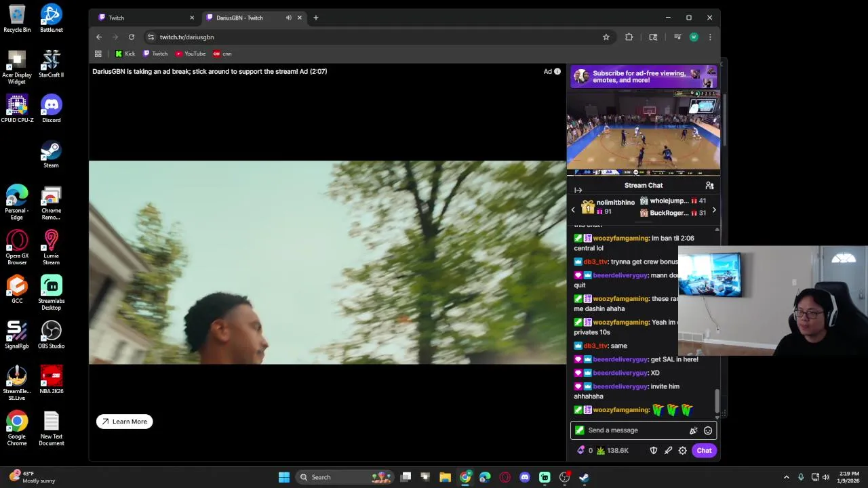Open the Chrome profile avatar menu

click(694, 37)
